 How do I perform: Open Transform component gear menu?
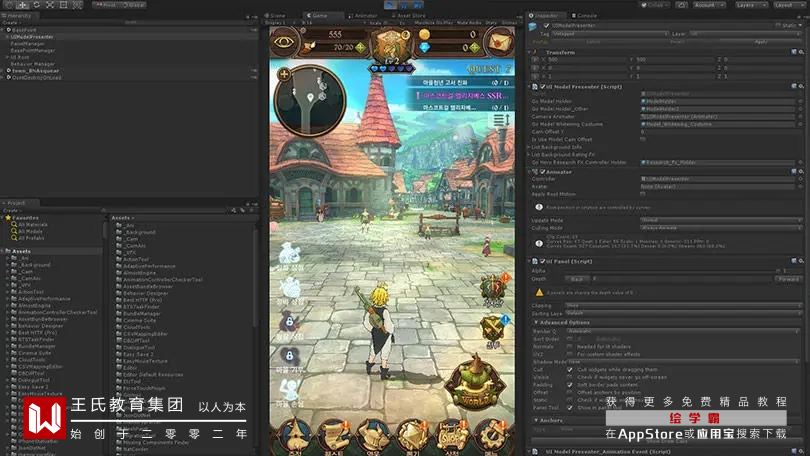tap(801, 52)
